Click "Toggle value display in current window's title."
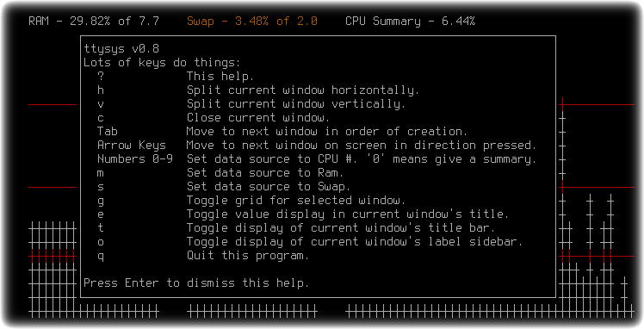644x329 pixels. [x=348, y=214]
